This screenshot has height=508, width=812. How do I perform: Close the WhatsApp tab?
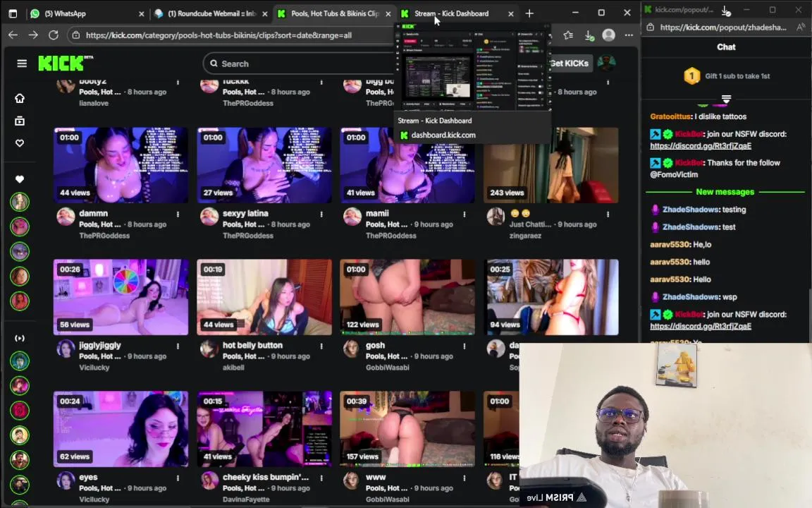click(x=142, y=14)
